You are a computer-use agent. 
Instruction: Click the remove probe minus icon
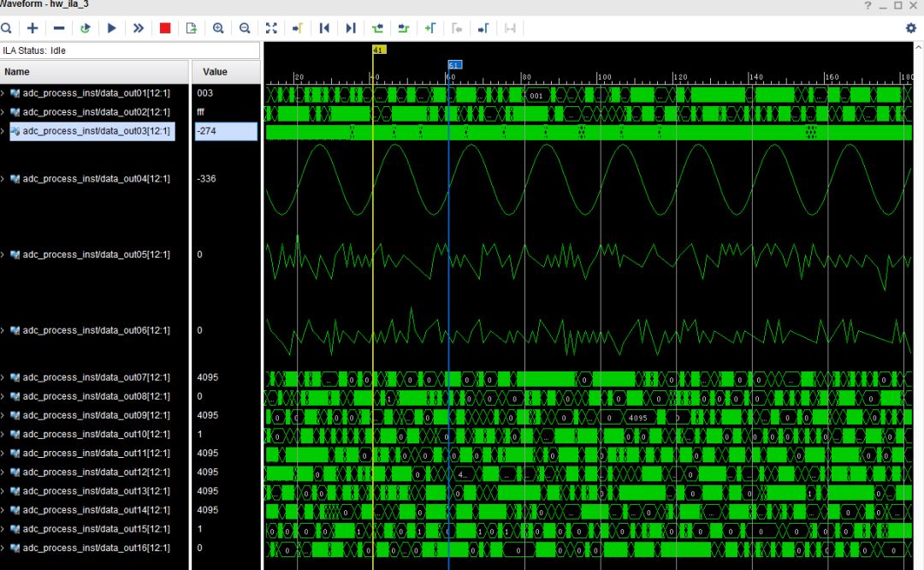tap(59, 28)
